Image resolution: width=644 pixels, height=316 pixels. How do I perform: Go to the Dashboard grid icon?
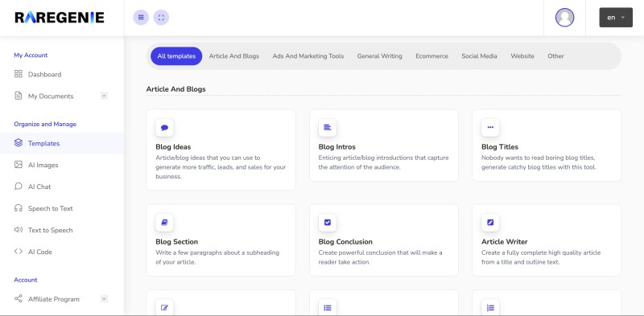[18, 74]
